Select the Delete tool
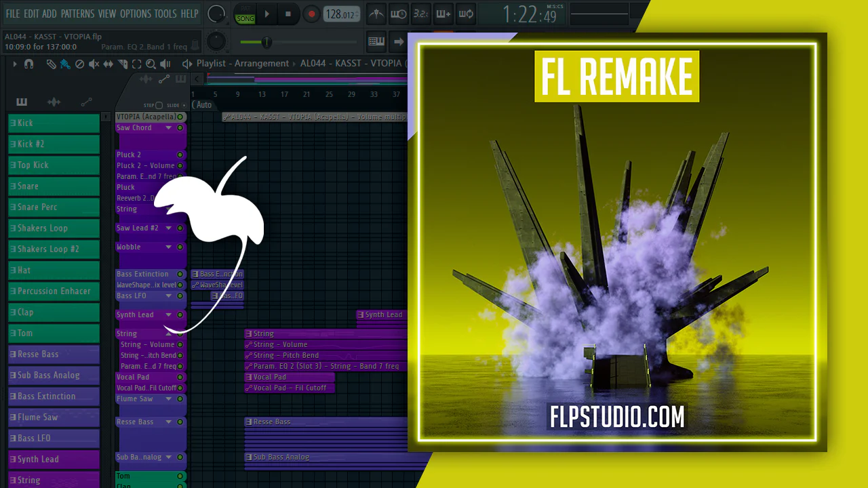 pos(79,64)
